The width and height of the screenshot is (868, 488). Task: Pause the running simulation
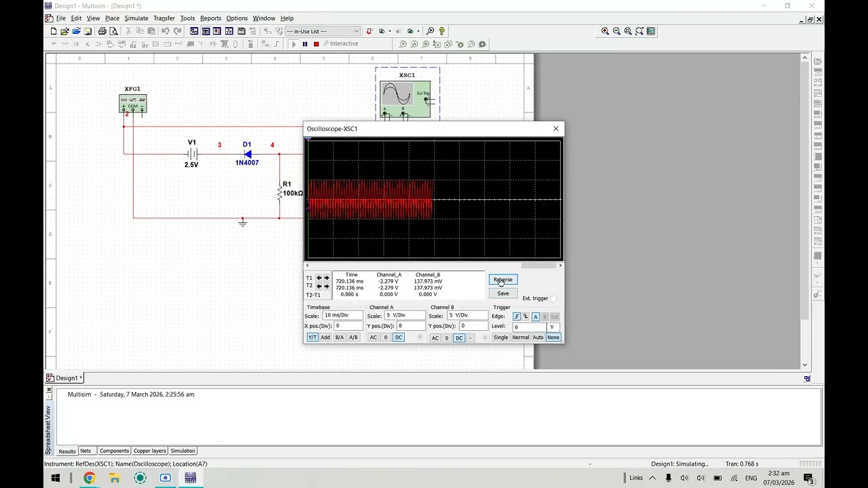tap(305, 44)
